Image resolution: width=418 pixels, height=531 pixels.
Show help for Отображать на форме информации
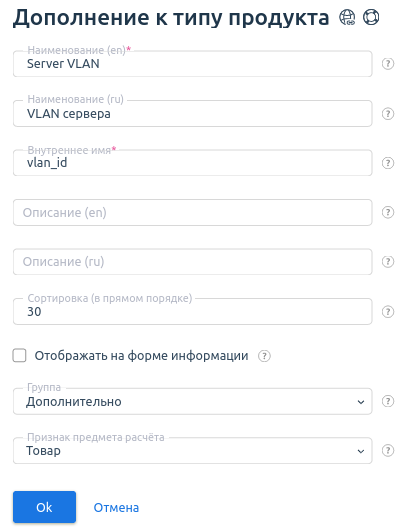(264, 356)
